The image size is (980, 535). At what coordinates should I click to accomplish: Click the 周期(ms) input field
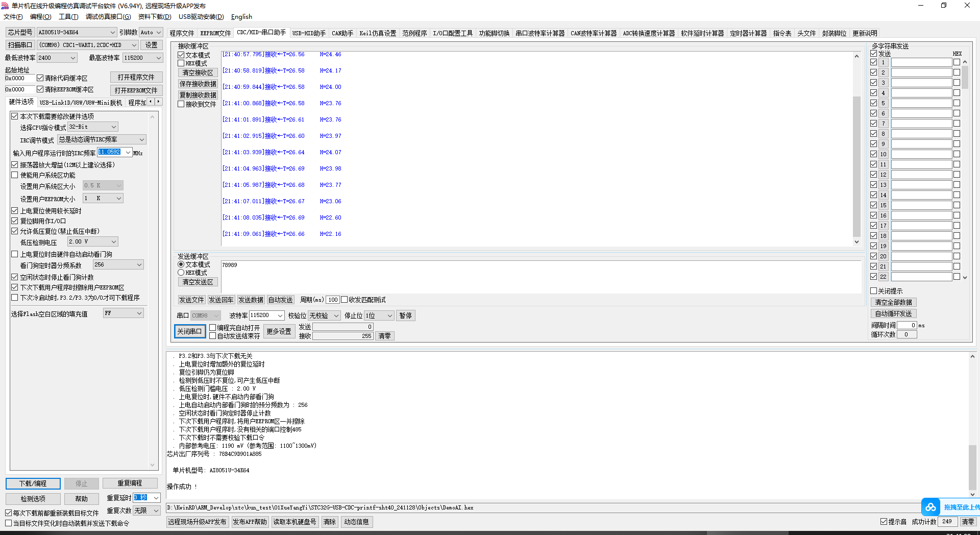pyautogui.click(x=333, y=300)
